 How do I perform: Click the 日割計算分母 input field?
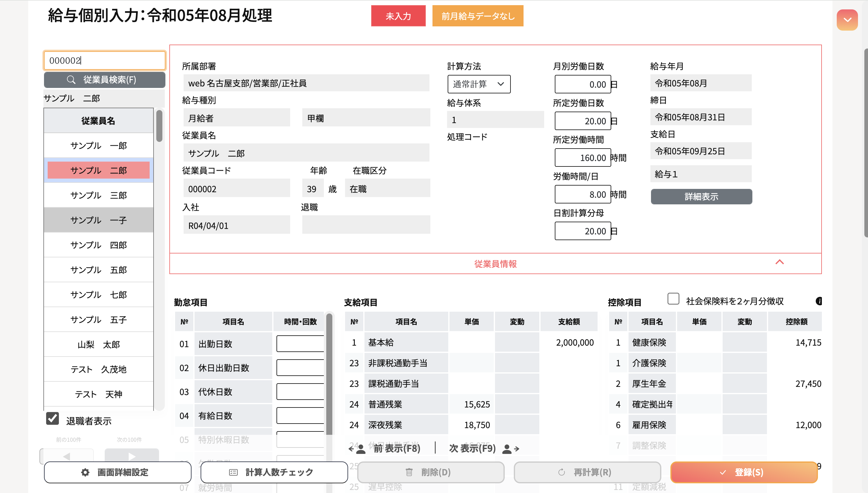[x=583, y=231]
